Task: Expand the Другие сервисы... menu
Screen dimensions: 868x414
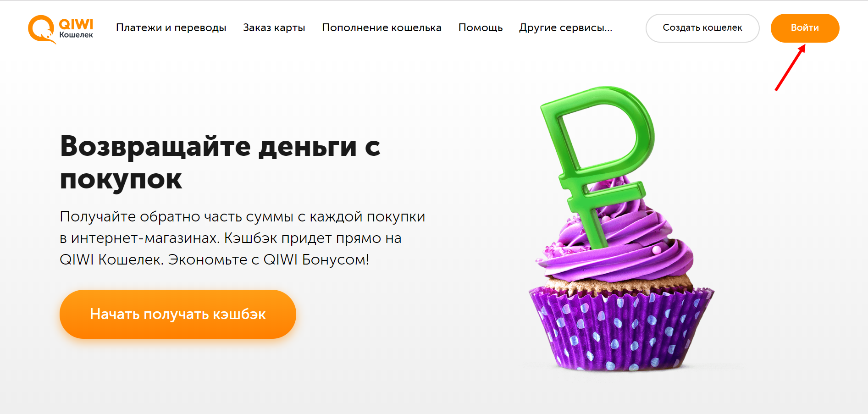Action: 565,28
